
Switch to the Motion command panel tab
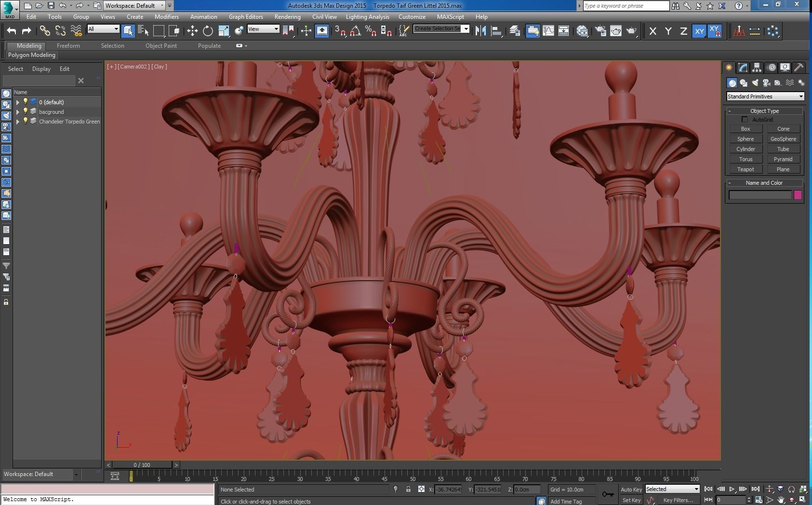coord(771,68)
